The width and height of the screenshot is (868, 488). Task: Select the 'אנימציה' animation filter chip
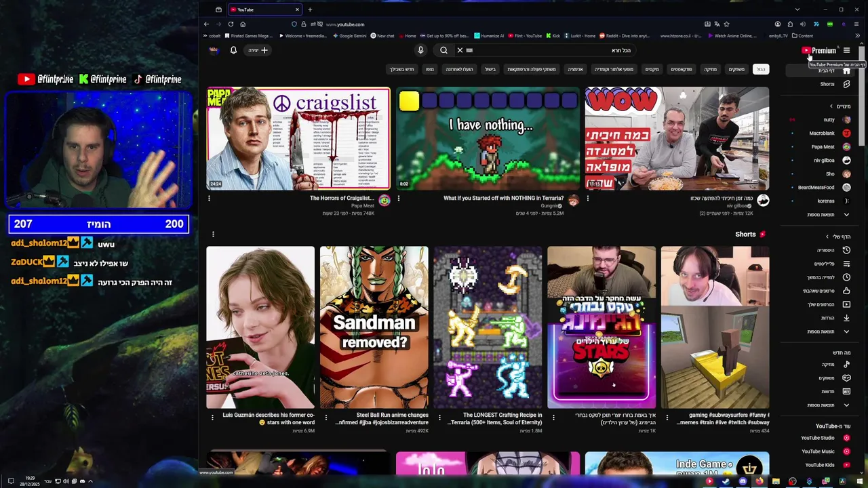point(575,69)
